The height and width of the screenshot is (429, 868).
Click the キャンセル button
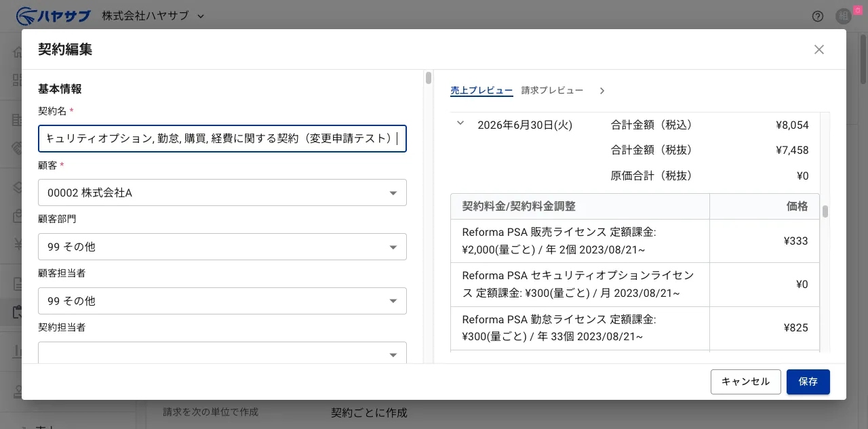point(746,382)
